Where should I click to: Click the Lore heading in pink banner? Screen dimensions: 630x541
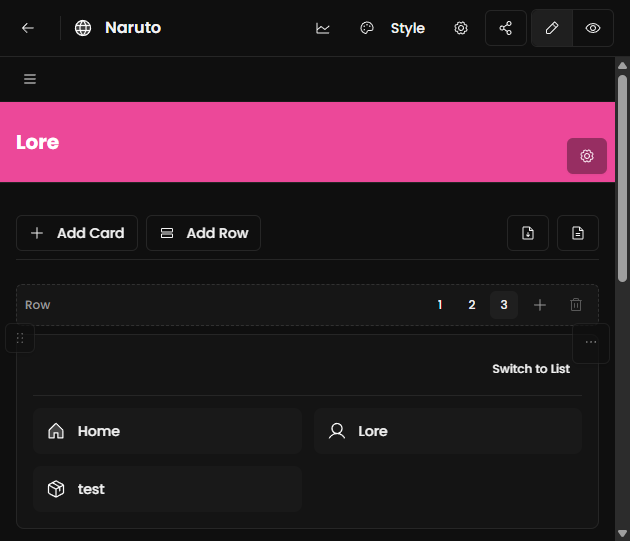pyautogui.click(x=38, y=142)
